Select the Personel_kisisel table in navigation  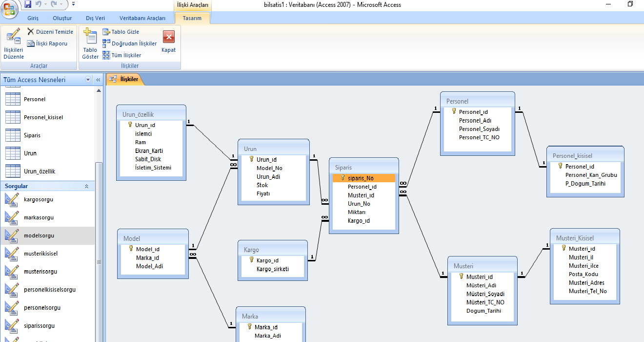tap(43, 117)
